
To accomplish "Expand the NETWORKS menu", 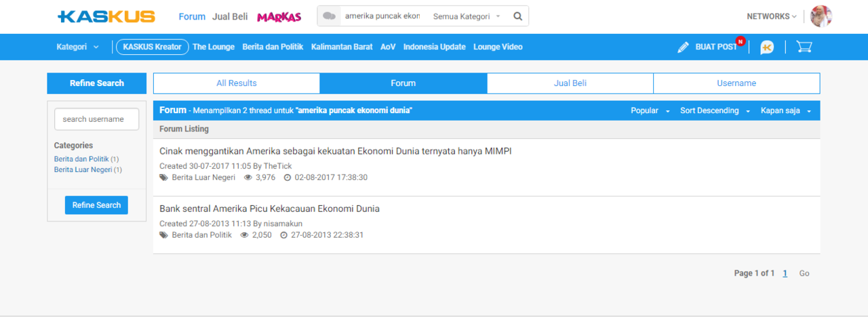I will 772,16.
